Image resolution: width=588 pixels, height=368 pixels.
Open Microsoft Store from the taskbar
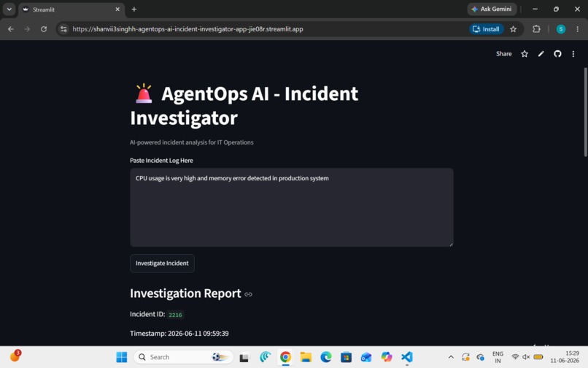(346, 357)
